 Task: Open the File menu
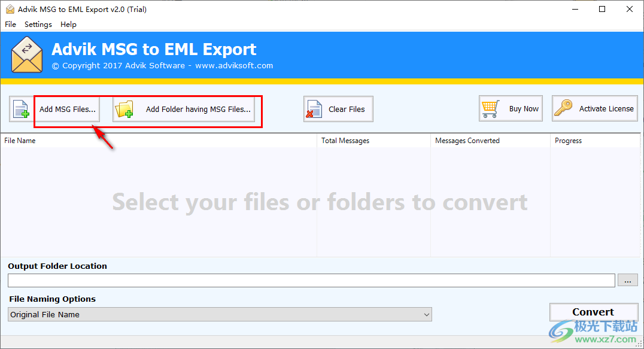click(10, 24)
